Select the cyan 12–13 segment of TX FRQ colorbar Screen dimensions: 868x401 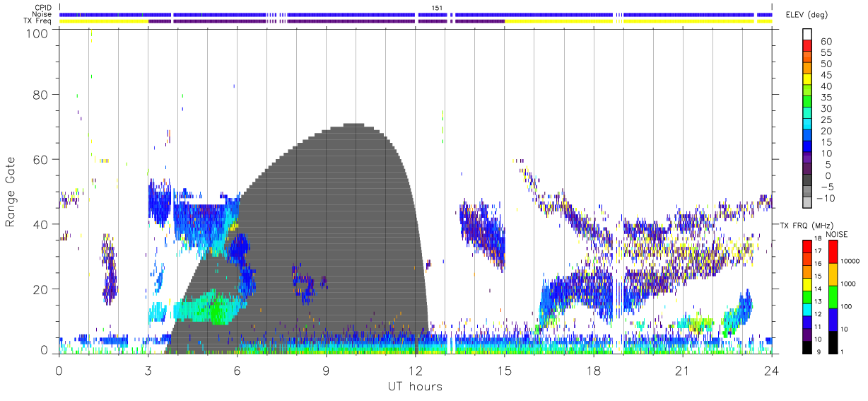pyautogui.click(x=807, y=308)
